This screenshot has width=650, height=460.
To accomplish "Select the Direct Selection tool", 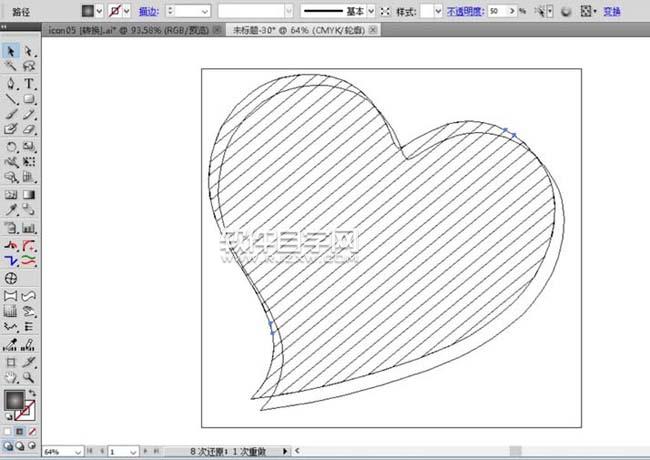I will 29,51.
